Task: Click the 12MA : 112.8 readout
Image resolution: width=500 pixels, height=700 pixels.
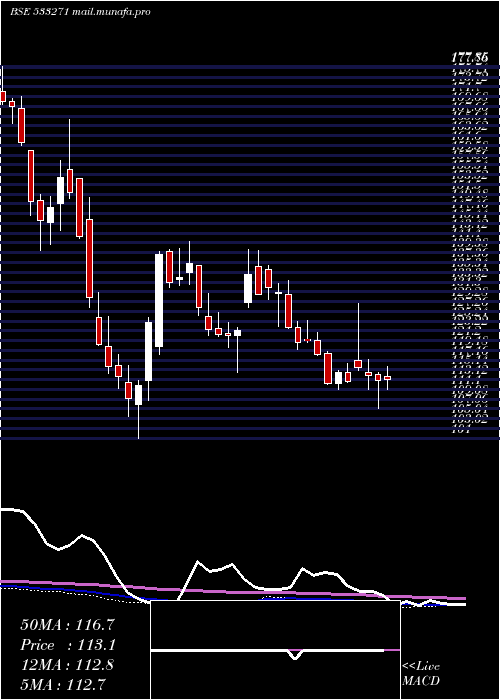Action: (x=67, y=665)
